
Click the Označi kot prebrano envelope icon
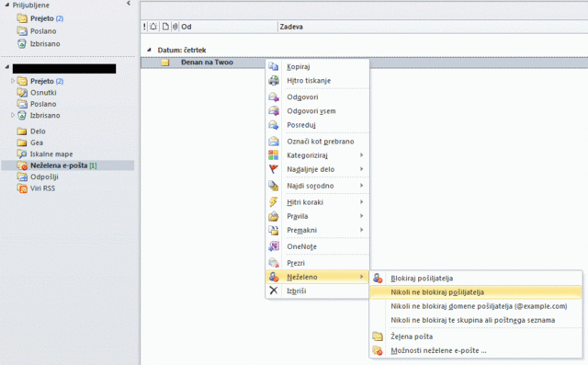274,141
